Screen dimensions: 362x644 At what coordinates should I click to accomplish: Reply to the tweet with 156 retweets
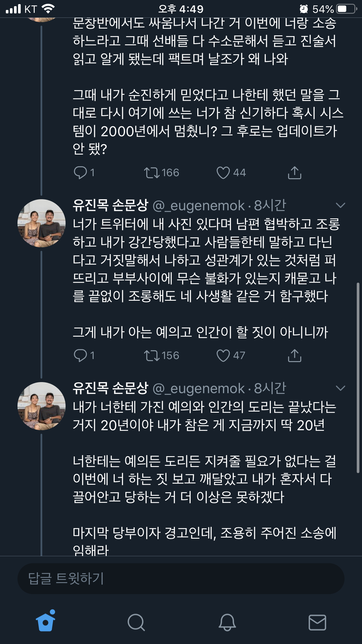click(x=80, y=356)
